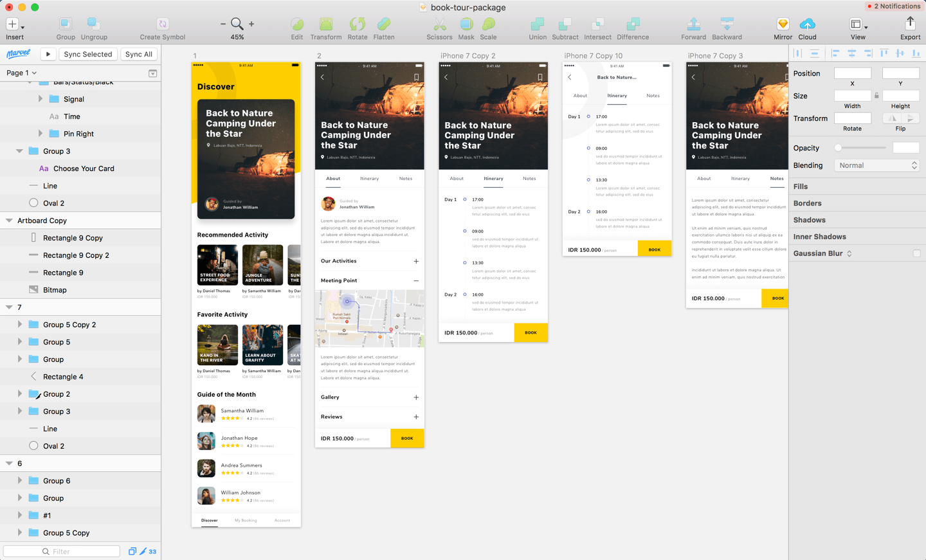The image size is (926, 560).
Task: Collapse the Artboard Copy layer group
Action: (x=9, y=221)
